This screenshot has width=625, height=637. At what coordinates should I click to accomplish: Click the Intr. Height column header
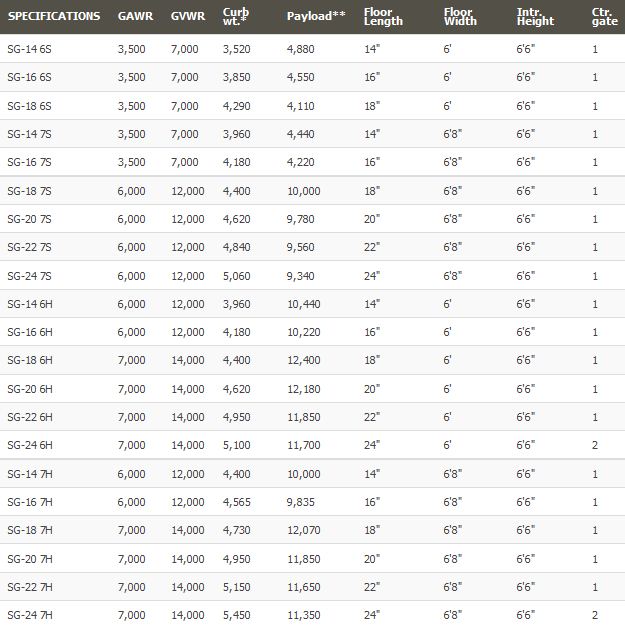(x=535, y=17)
